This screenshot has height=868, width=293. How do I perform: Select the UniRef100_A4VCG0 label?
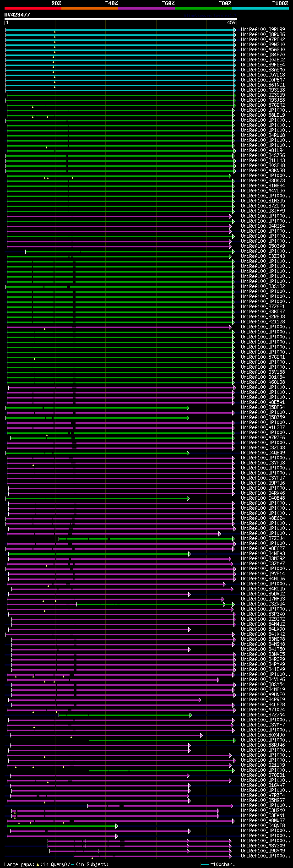coord(263,191)
